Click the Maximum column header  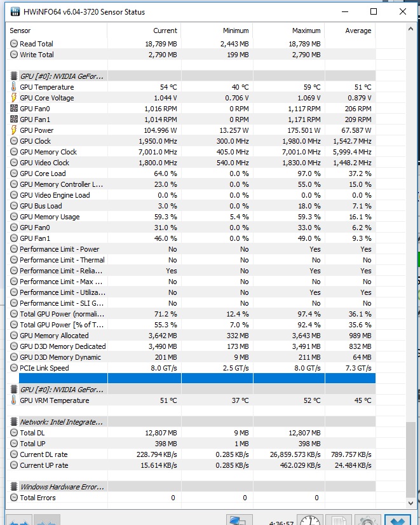click(289, 31)
